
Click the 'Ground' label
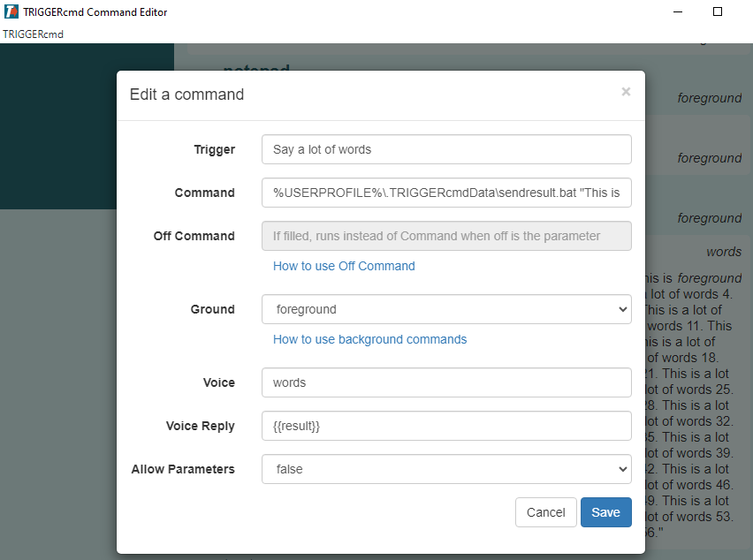pyautogui.click(x=212, y=309)
